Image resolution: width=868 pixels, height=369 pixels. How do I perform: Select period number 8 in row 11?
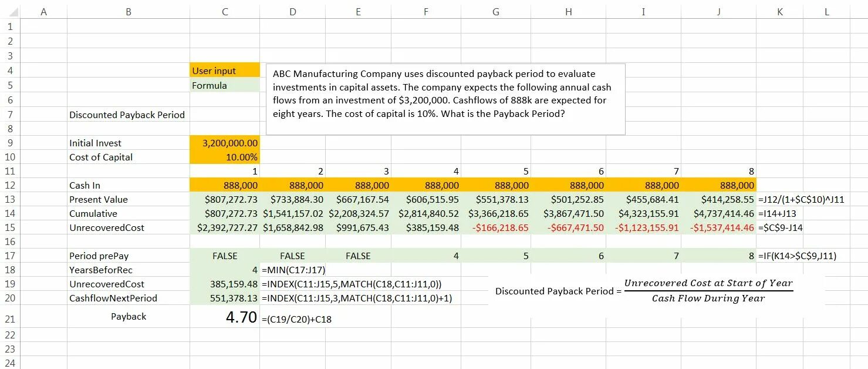coord(720,171)
